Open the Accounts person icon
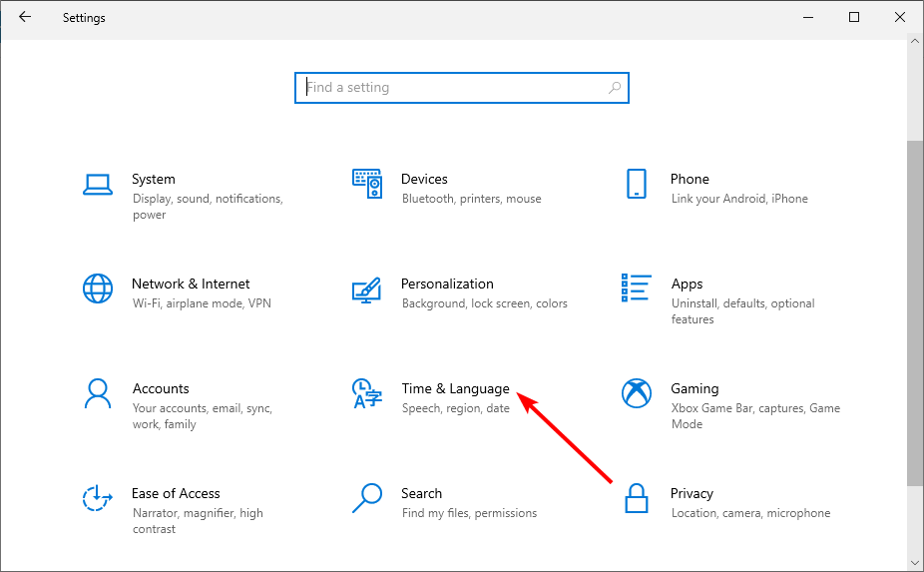 tap(98, 393)
